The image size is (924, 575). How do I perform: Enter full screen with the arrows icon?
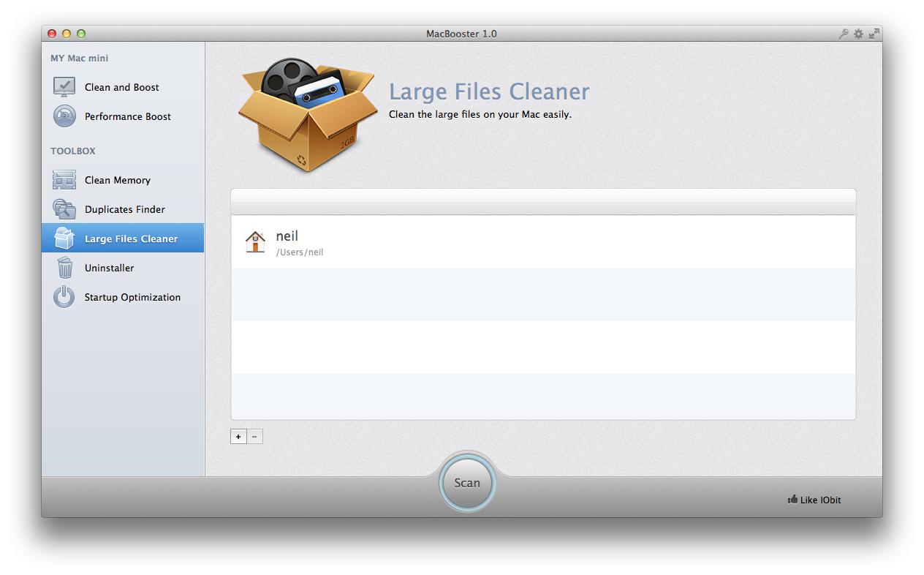pyautogui.click(x=874, y=34)
